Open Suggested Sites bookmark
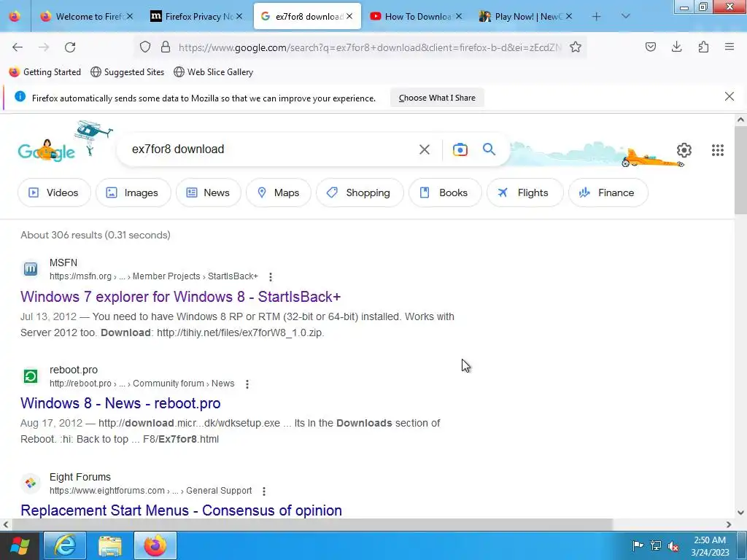This screenshot has width=747, height=560. tap(127, 72)
